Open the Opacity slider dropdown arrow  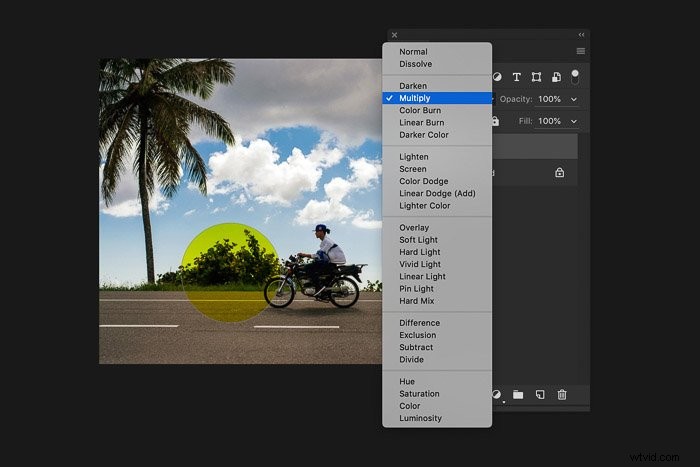[x=574, y=99]
